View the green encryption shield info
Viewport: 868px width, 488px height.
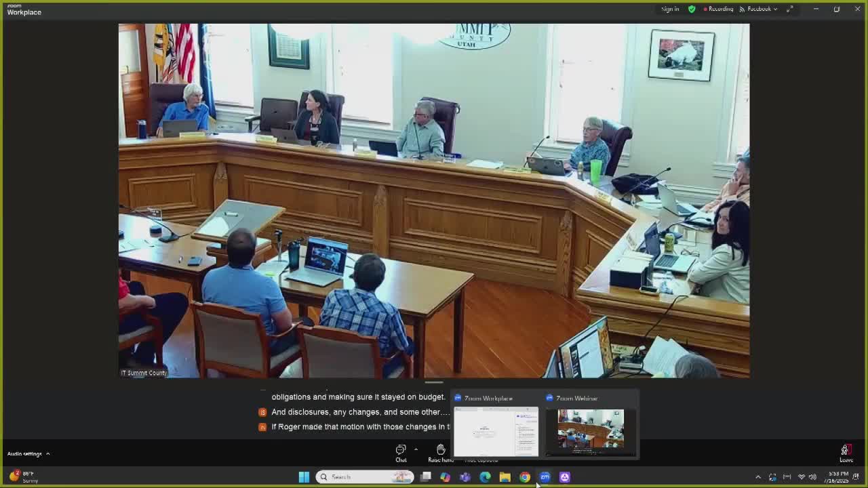(692, 9)
